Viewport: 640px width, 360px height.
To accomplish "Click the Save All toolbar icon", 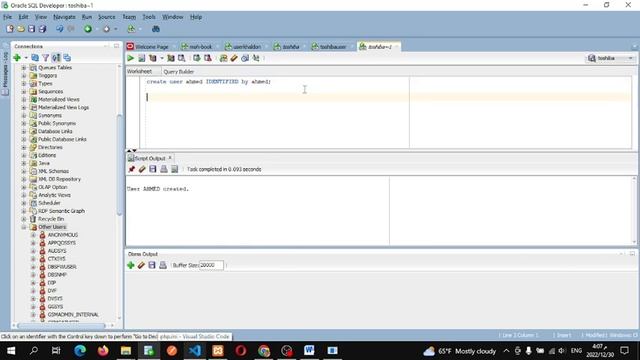I will (42, 29).
